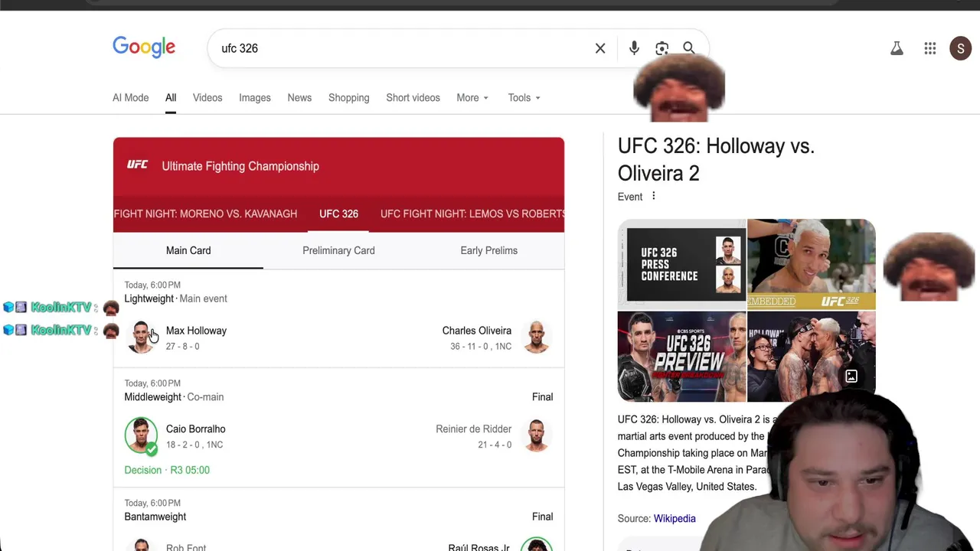Switch to AI Mode
Image resolution: width=980 pixels, height=551 pixels.
[x=131, y=98]
